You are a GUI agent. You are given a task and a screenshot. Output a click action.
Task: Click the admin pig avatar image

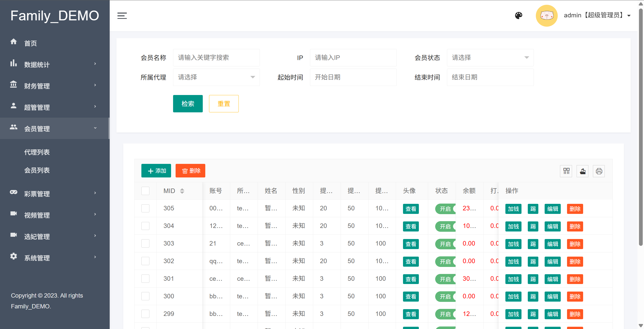547,16
